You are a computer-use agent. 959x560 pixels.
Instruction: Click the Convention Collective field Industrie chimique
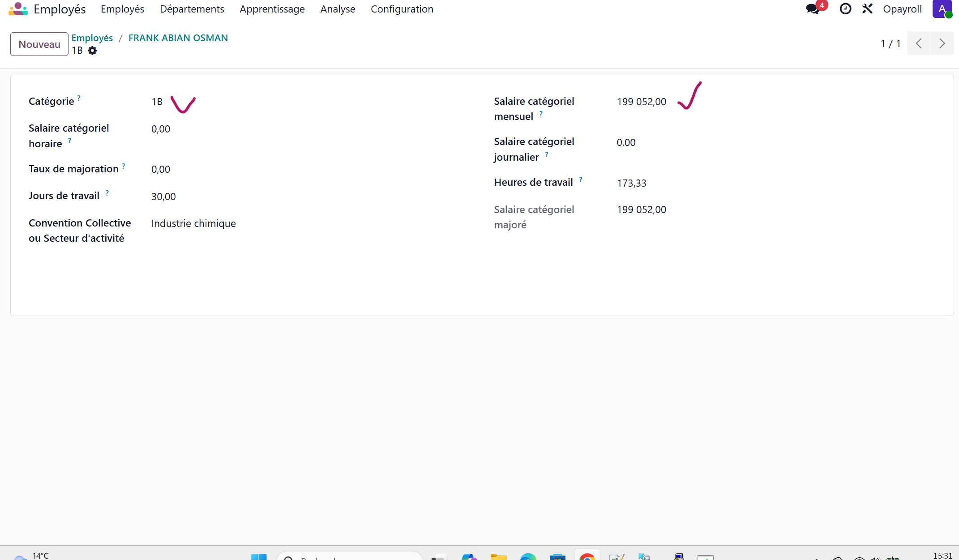(x=193, y=223)
